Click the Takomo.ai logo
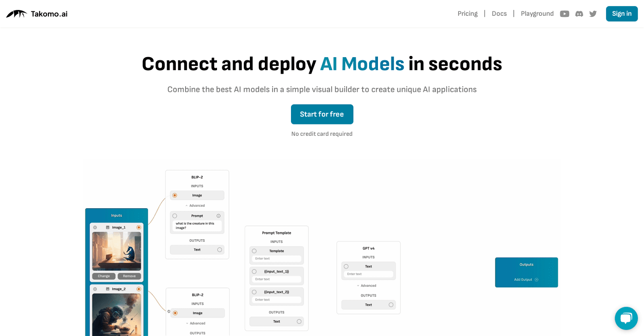The width and height of the screenshot is (644, 336). coord(37,14)
